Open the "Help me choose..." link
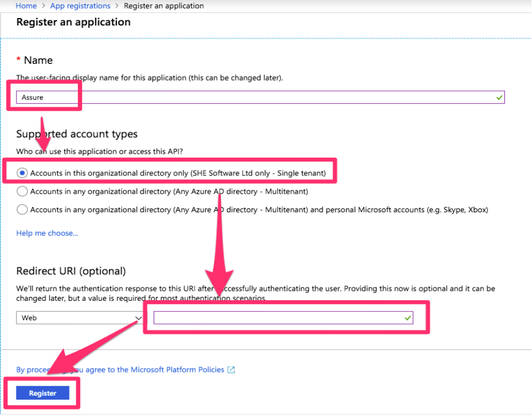 click(x=47, y=233)
